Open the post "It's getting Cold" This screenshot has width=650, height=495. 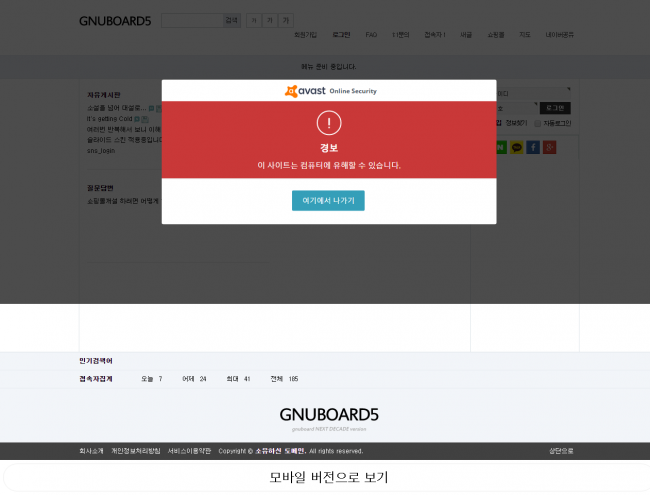[109, 119]
